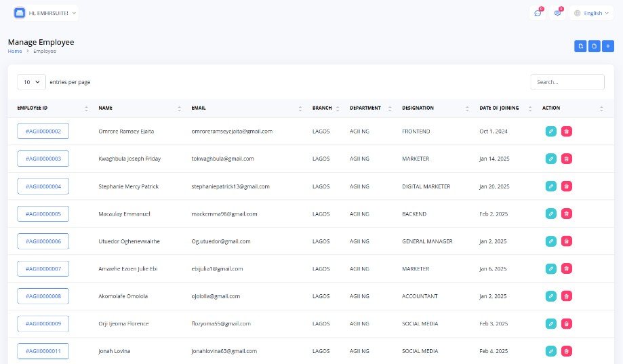Click the ACCOUNTANT designation cell
Screen dimensions: 623x364
[x=420, y=296]
